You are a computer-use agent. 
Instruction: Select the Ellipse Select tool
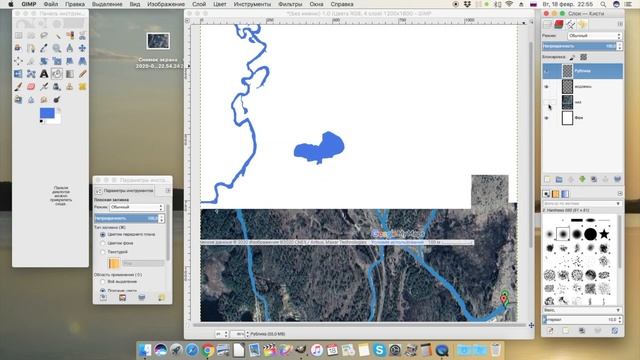click(31, 36)
